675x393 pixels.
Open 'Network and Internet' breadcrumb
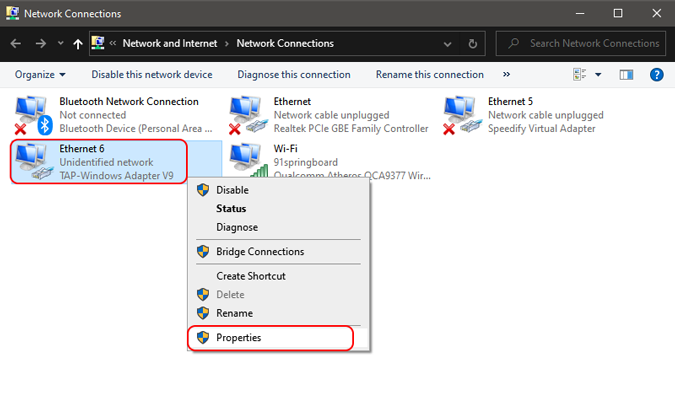click(x=170, y=43)
